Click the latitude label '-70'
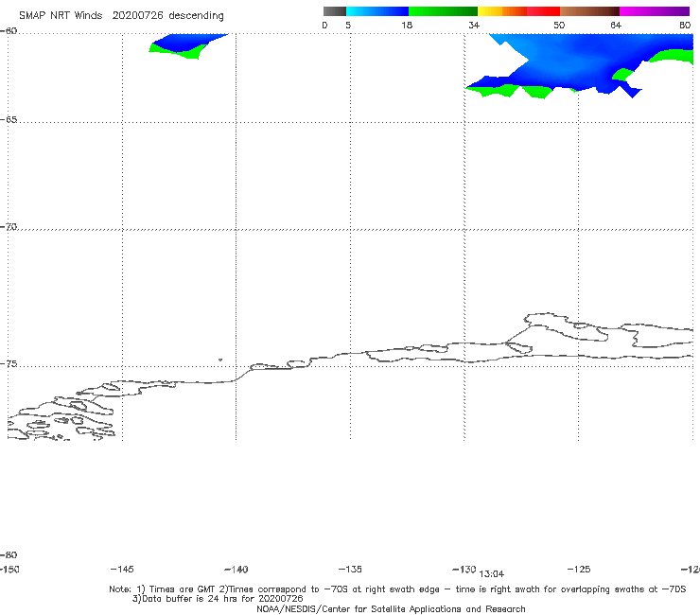Screen dimensions: 700x615 9,227
